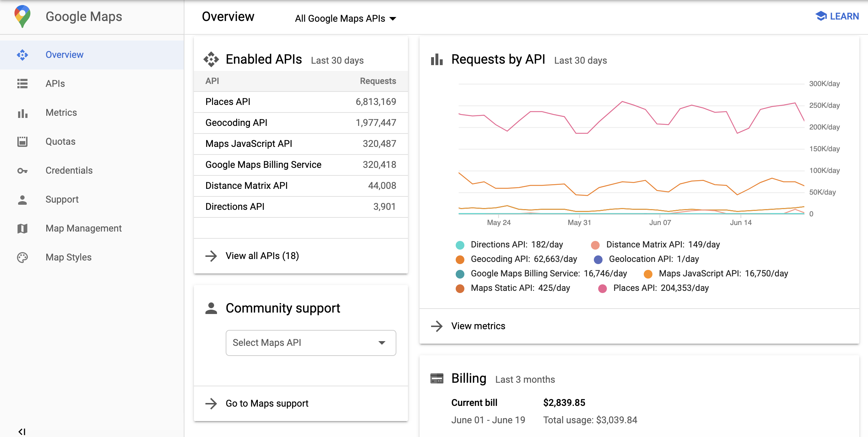
Task: Click the Map Styles circular icon
Action: pyautogui.click(x=23, y=257)
